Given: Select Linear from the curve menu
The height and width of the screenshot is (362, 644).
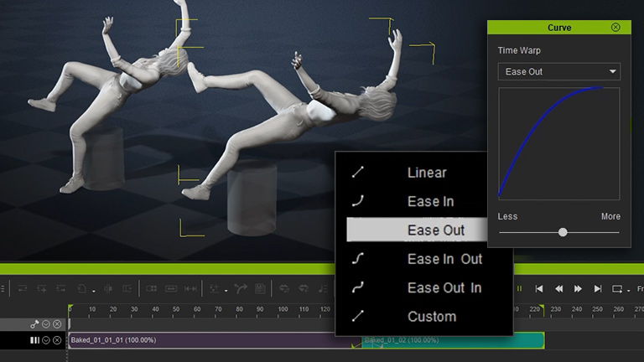Looking at the screenshot, I should 427,173.
